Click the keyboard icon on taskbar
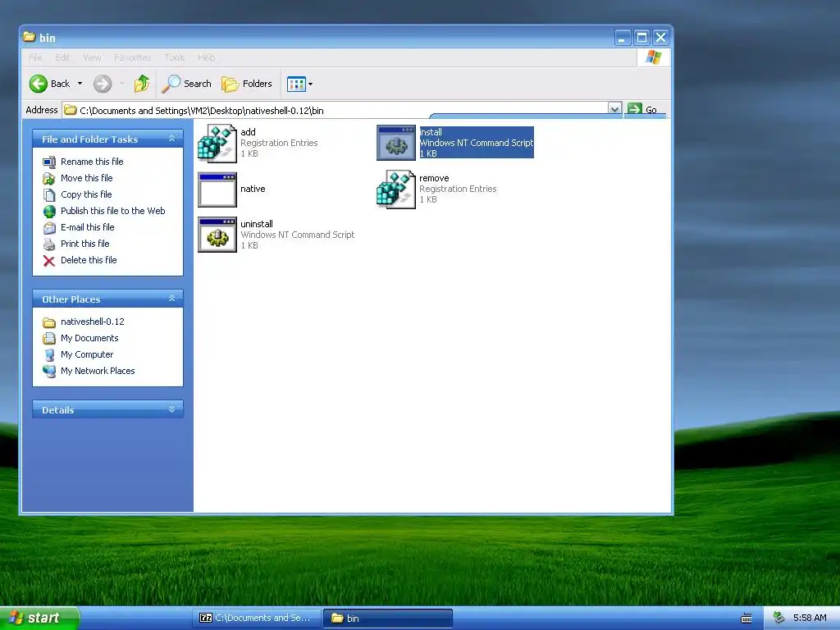This screenshot has width=840, height=630. pyautogui.click(x=746, y=619)
